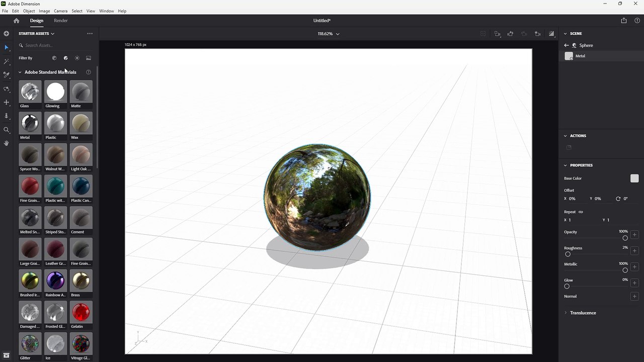Click the Camera Redo icon
Image resolution: width=644 pixels, height=362 pixels.
click(524, 34)
